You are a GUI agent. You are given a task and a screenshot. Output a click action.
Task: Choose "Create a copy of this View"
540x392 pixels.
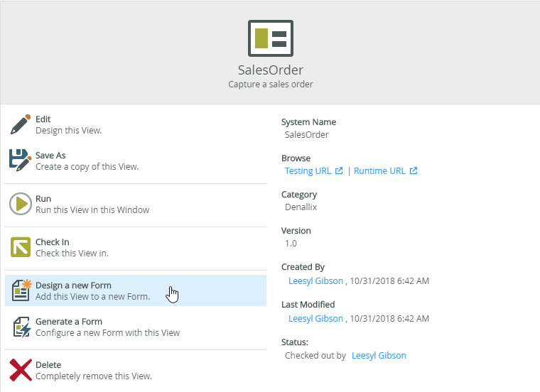(x=87, y=167)
